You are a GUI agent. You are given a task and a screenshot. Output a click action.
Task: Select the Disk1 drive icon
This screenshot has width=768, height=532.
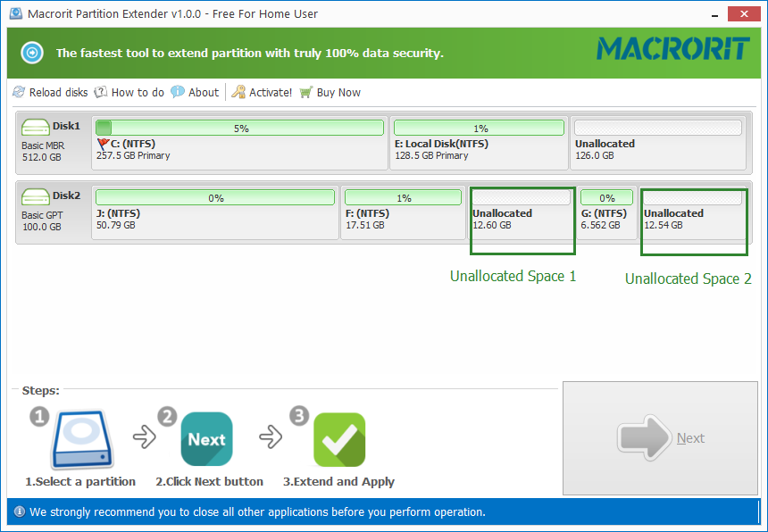35,129
